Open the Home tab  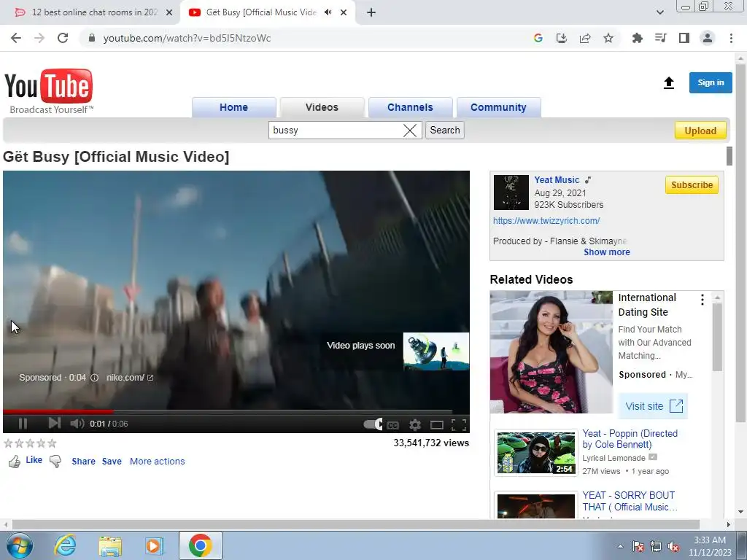[x=234, y=107]
